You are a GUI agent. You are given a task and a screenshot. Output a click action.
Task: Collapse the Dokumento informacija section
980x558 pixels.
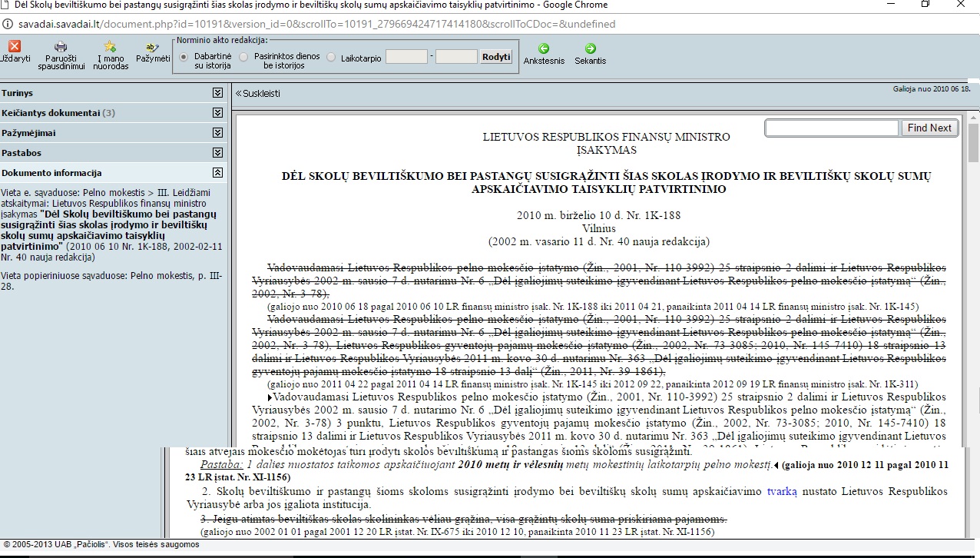pos(217,173)
